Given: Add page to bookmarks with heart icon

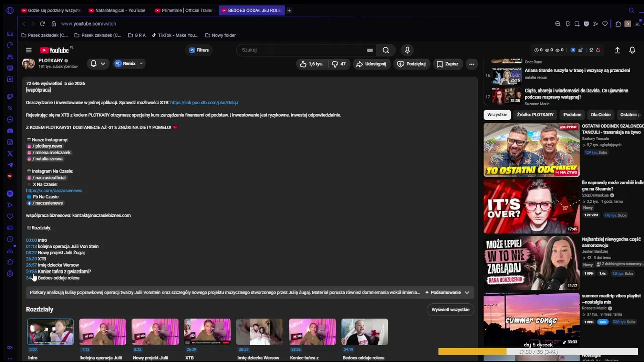Looking at the screenshot, I should click(605, 24).
